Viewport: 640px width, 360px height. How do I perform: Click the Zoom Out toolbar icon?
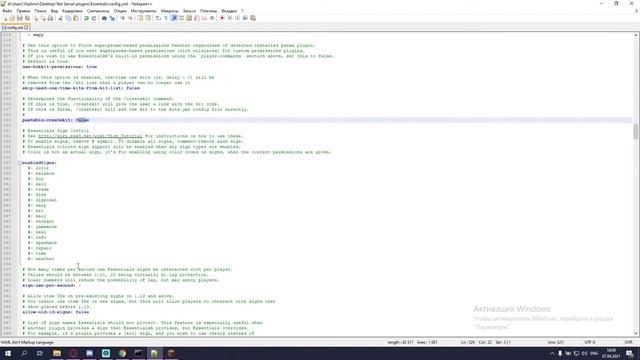130,18
